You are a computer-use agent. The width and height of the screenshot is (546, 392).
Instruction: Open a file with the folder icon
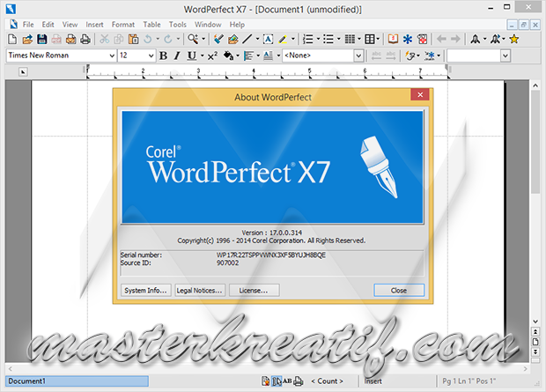pos(27,39)
